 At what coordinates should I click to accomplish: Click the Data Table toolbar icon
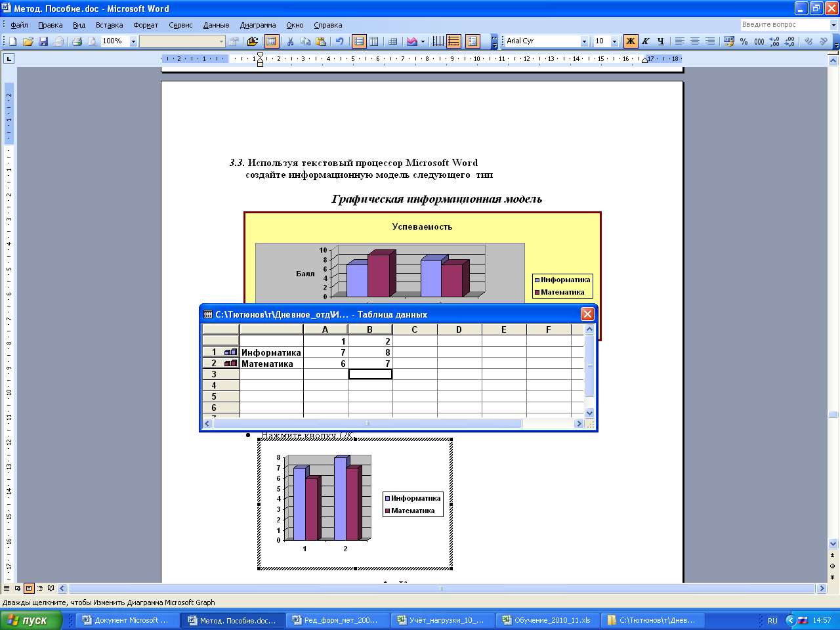point(392,41)
